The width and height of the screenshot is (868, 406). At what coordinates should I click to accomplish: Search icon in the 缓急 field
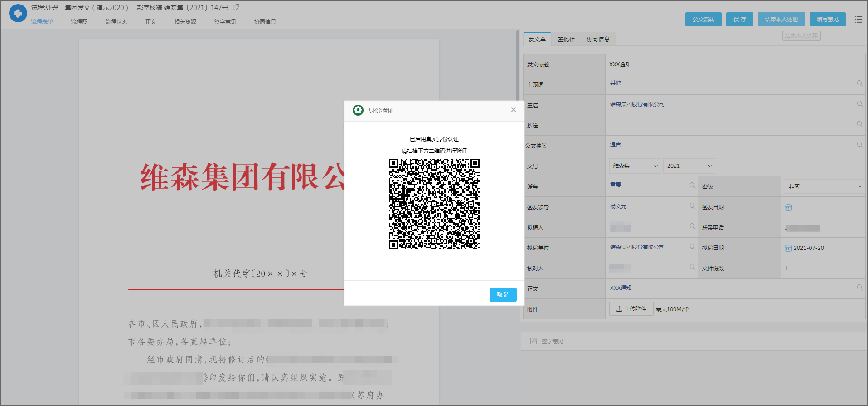pyautogui.click(x=692, y=185)
